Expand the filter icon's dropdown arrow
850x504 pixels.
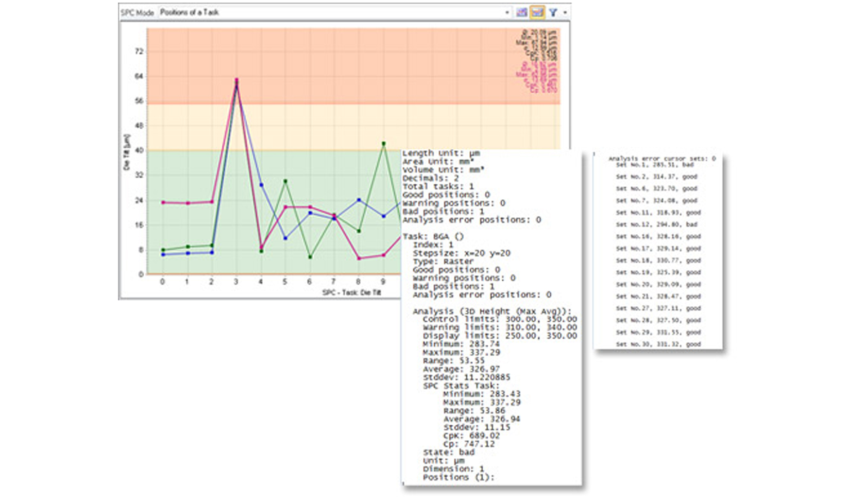click(565, 12)
